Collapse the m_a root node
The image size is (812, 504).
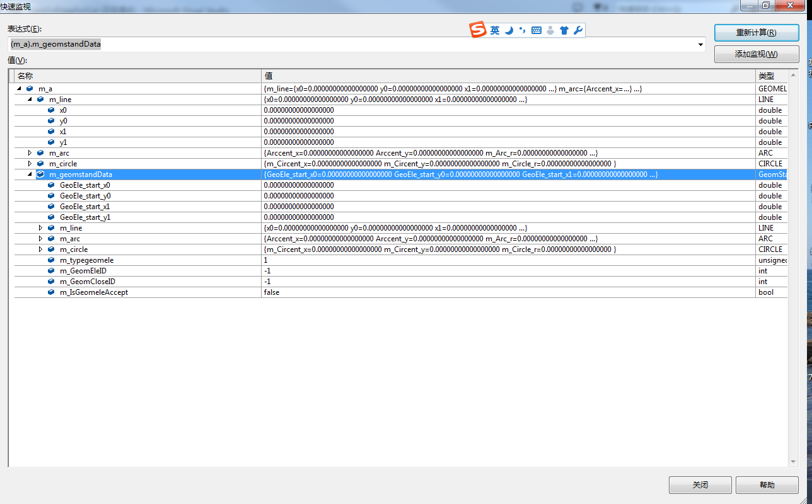(19, 89)
